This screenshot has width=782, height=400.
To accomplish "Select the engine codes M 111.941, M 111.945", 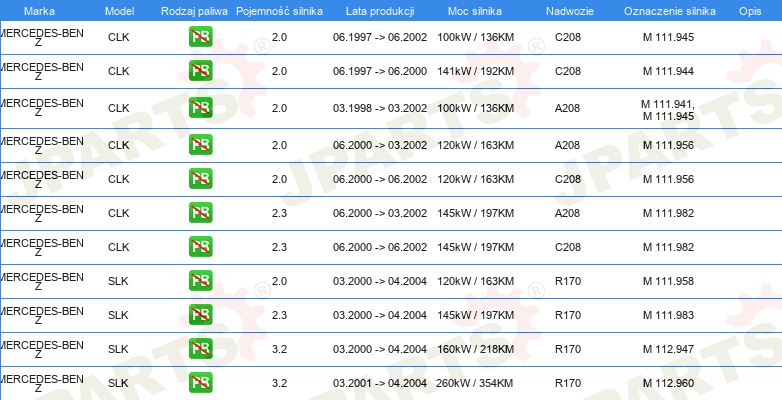I will coord(668,110).
